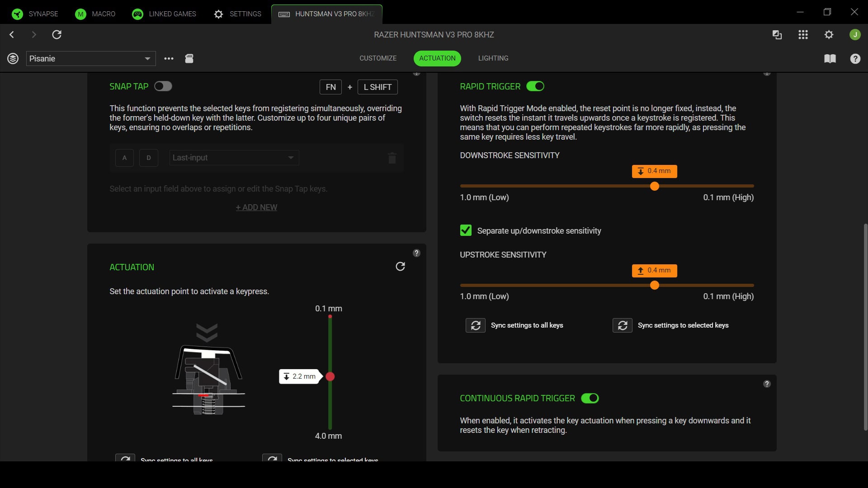
Task: Uncheck Separate up/downstroke sensitivity
Action: [x=466, y=230]
